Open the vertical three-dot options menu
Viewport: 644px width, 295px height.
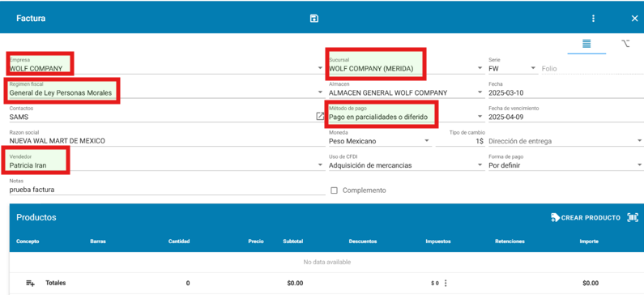pos(593,19)
